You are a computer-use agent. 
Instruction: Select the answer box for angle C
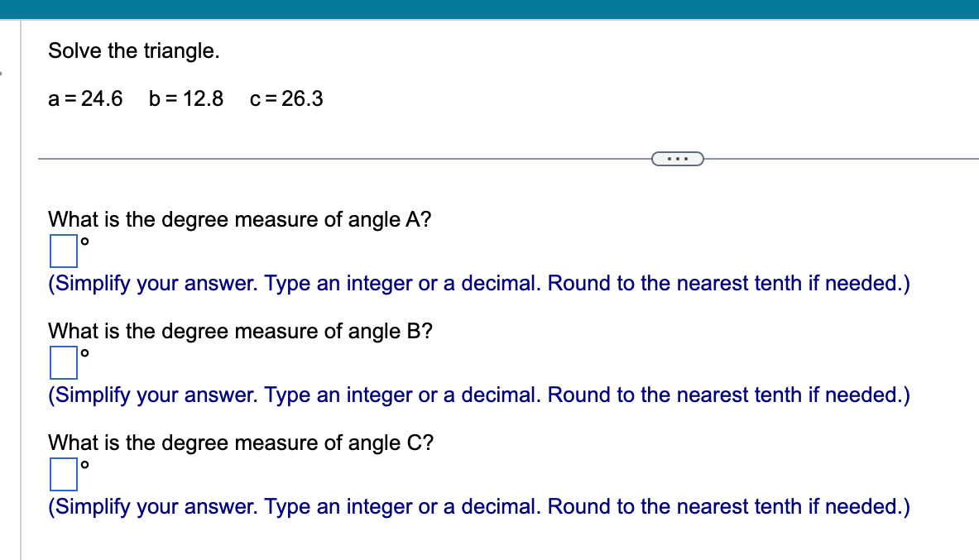[x=63, y=475]
